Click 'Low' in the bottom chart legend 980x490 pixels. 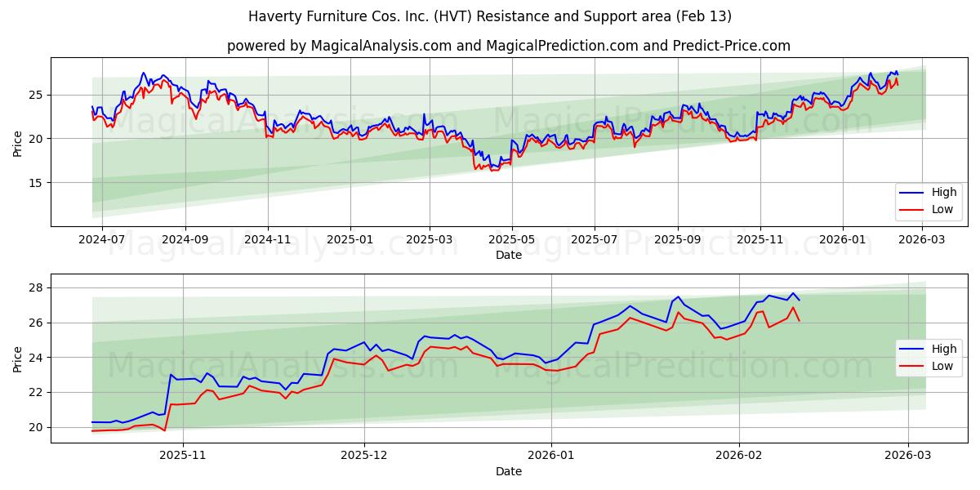pos(942,367)
